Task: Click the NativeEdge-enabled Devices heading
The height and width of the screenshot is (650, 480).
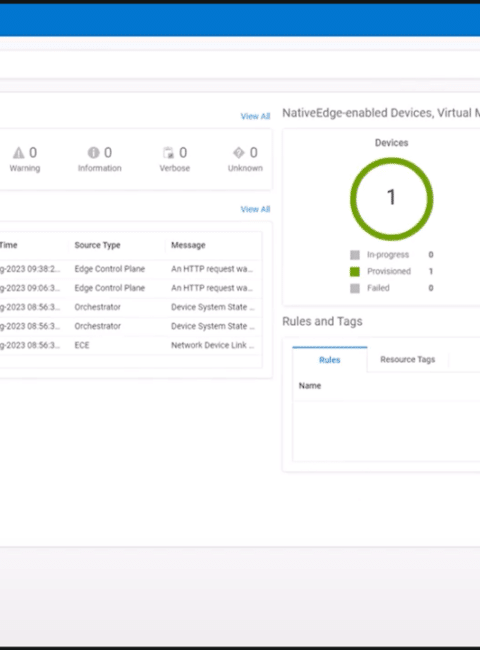Action: pos(381,113)
